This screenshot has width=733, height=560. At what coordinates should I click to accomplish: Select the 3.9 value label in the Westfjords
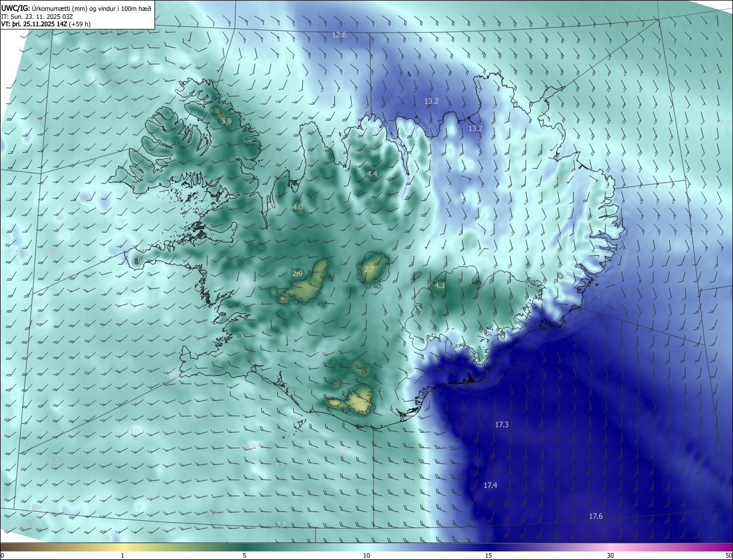point(226,121)
